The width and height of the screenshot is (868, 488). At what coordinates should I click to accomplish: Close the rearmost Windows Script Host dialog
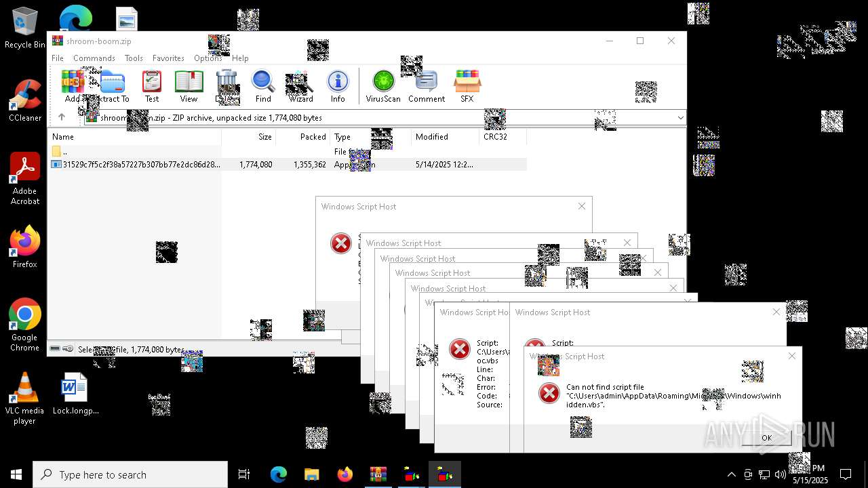(581, 206)
